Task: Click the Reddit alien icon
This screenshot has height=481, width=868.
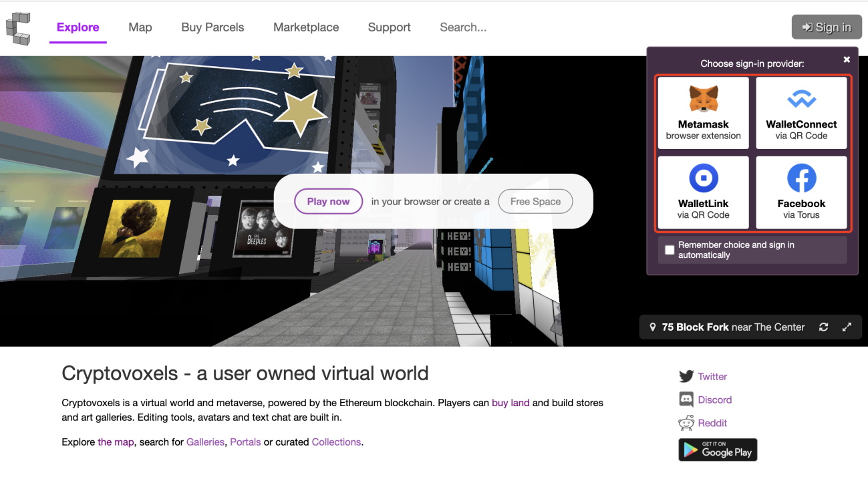Action: click(686, 423)
